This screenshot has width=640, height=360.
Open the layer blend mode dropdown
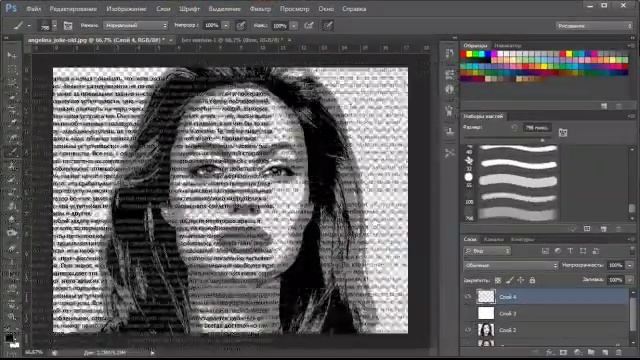coord(511,265)
